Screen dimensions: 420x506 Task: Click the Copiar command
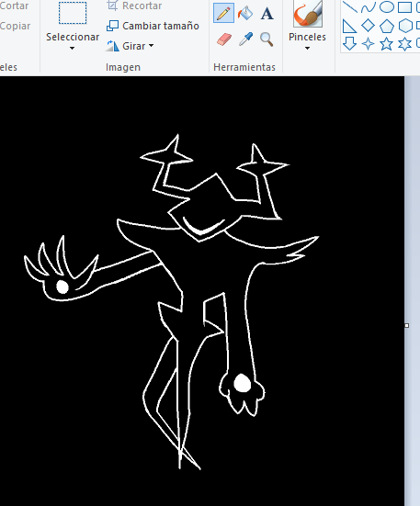[16, 26]
